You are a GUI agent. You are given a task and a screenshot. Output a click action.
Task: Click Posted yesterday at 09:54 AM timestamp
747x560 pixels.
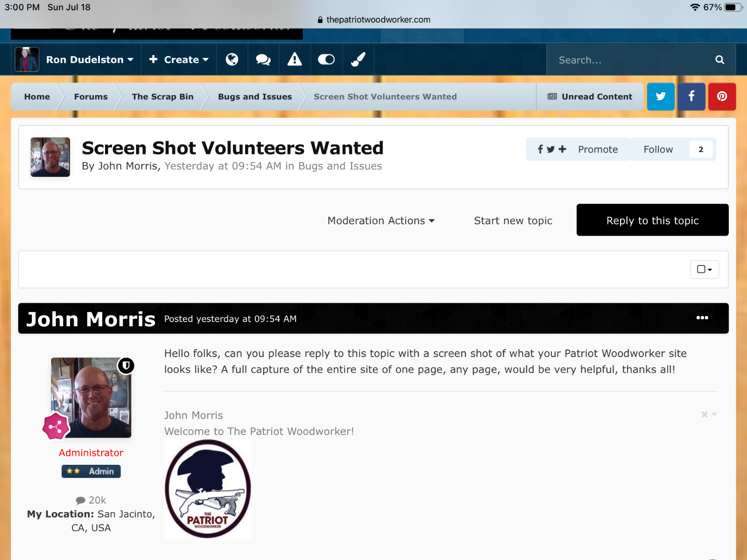pyautogui.click(x=230, y=319)
